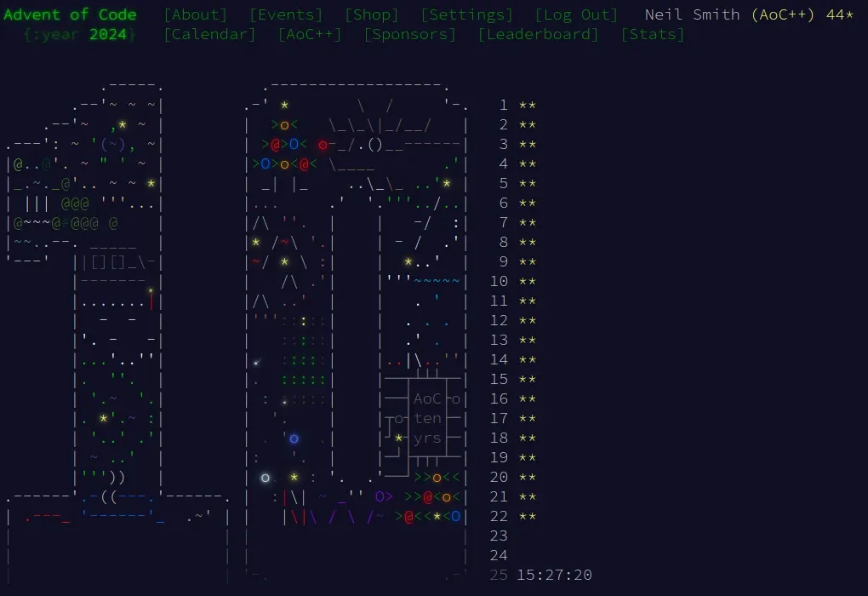
Task: Select the gold stars next to day 1
Action: (x=526, y=105)
